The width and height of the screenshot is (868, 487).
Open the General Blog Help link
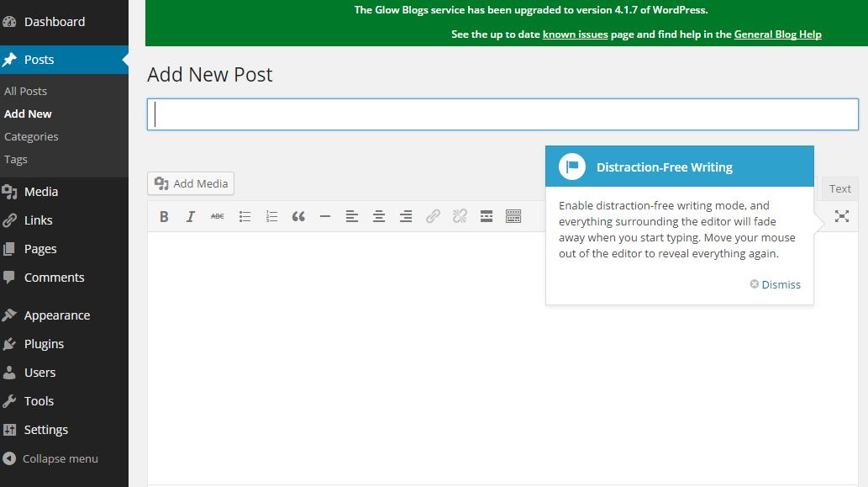[778, 34]
